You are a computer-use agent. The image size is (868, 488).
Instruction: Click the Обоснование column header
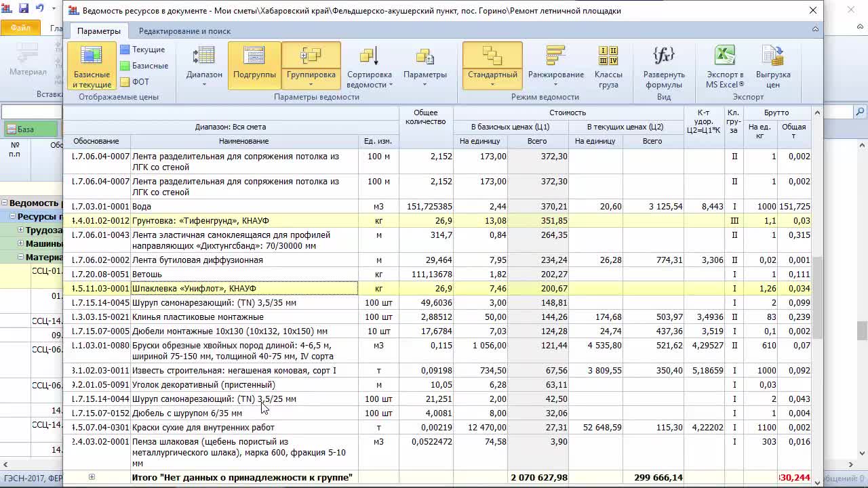pyautogui.click(x=96, y=141)
